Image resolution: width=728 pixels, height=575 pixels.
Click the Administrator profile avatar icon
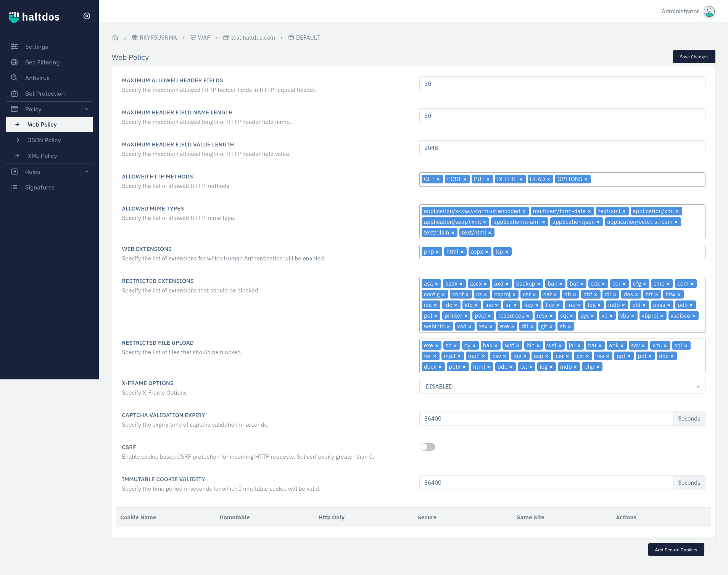(709, 11)
